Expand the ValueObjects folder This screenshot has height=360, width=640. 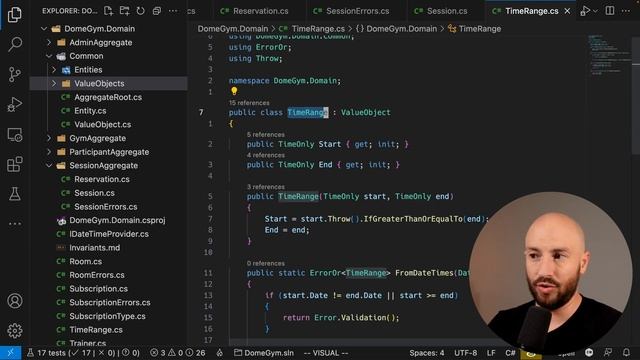[54, 83]
